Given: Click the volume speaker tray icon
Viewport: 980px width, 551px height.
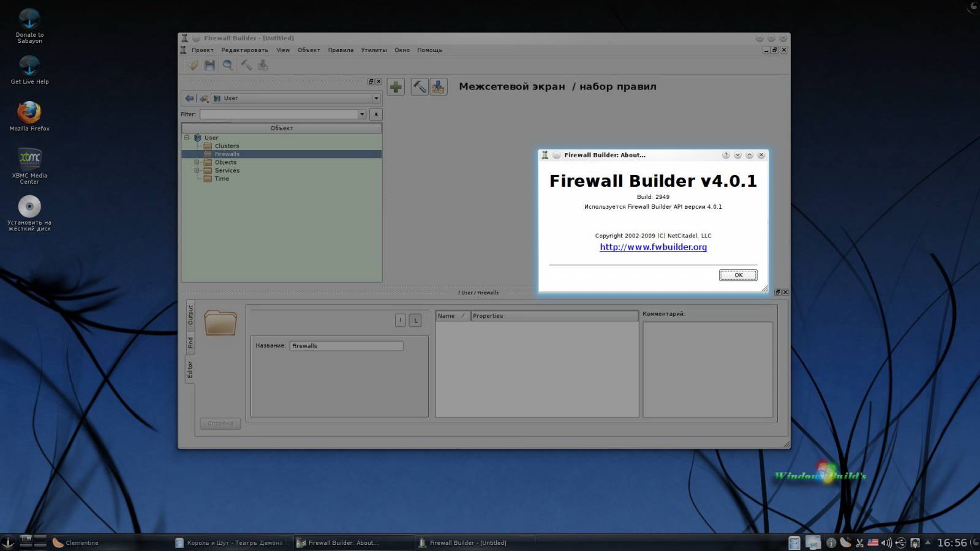Looking at the screenshot, I should click(x=886, y=542).
